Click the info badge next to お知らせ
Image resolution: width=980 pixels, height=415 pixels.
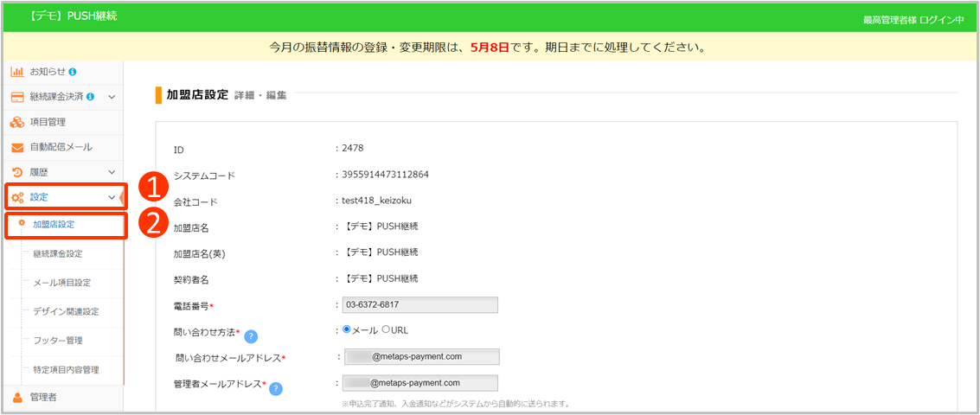coord(73,71)
